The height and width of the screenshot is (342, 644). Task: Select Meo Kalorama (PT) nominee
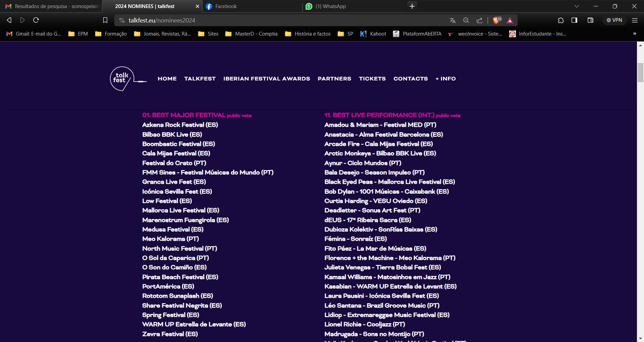point(170,239)
